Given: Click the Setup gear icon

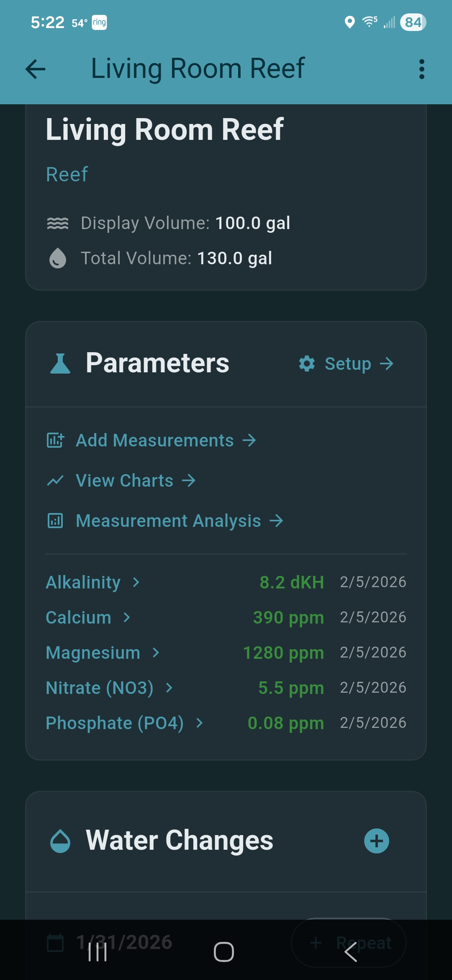Looking at the screenshot, I should [x=307, y=364].
